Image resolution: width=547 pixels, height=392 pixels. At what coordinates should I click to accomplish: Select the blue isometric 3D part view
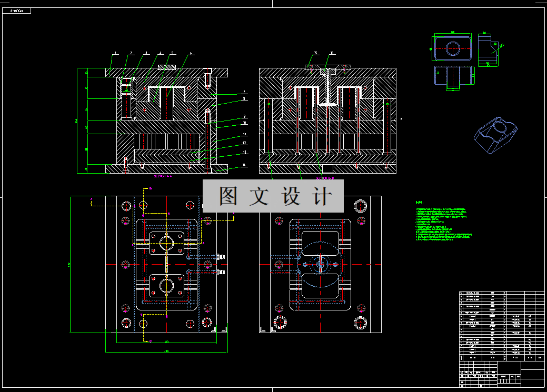[x=495, y=135]
